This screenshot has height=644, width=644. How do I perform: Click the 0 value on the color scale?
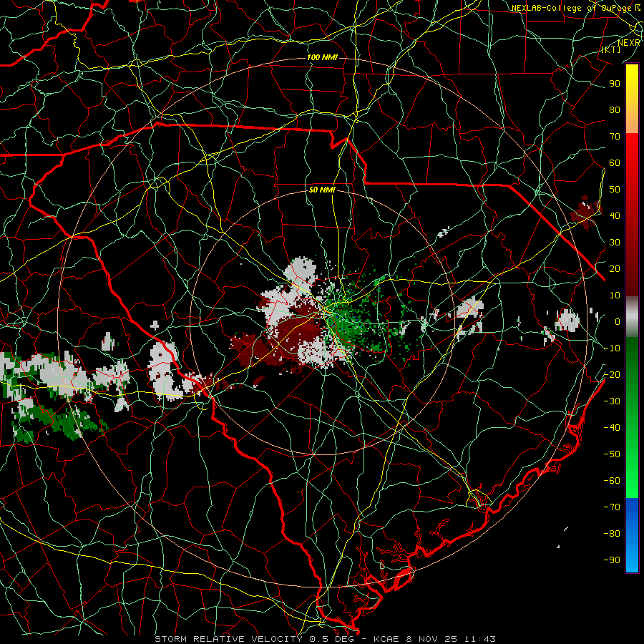pos(618,322)
